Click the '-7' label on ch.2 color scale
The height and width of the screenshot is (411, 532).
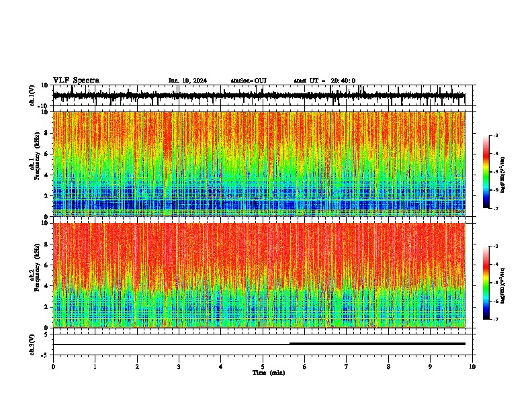tap(495, 320)
